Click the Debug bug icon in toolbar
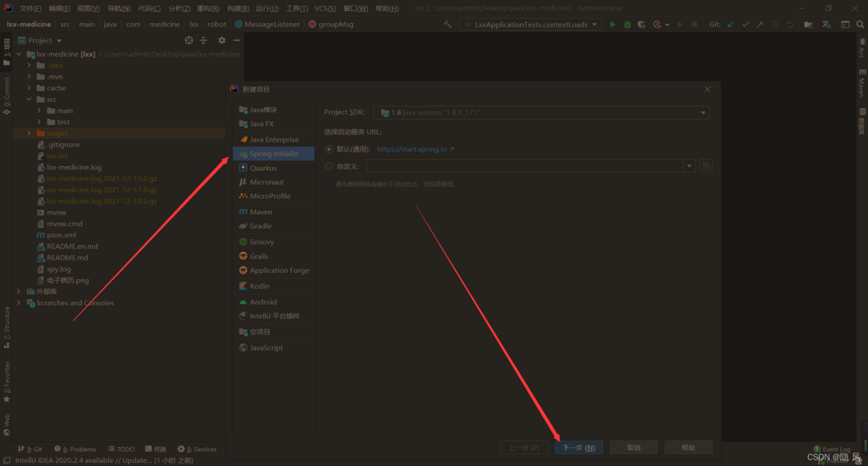This screenshot has width=868, height=466. 627,25
